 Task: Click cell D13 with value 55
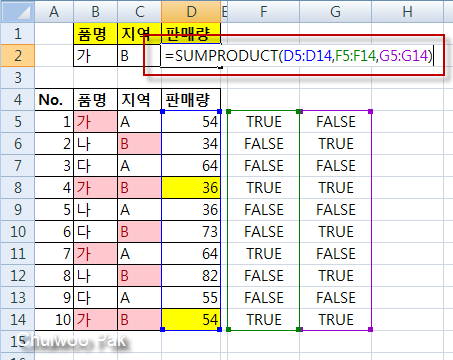(x=191, y=298)
